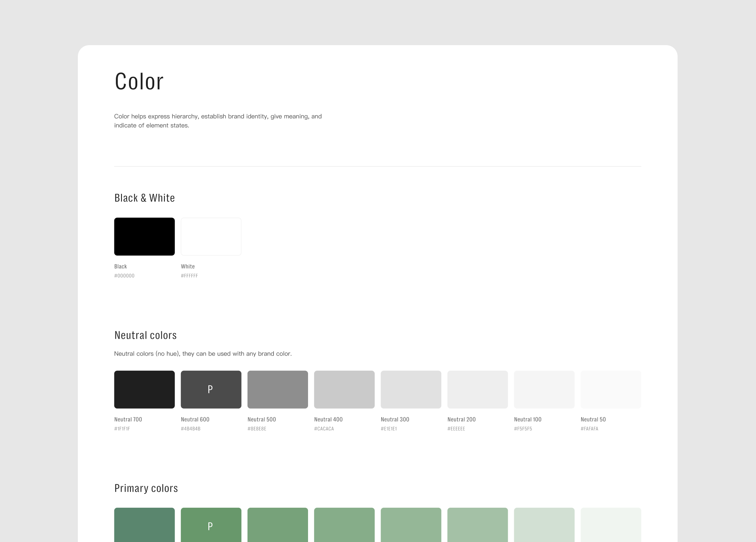Pick the Neutral 500 gray swatch
Screen dimensions: 756x542
click(x=278, y=389)
